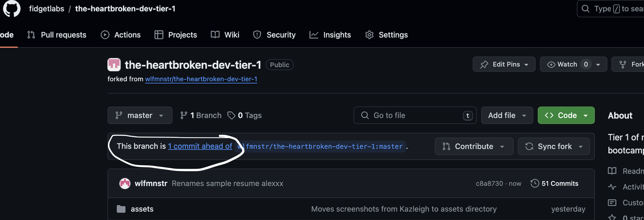Switch to the Actions tab
This screenshot has width=644, height=220.
click(121, 35)
